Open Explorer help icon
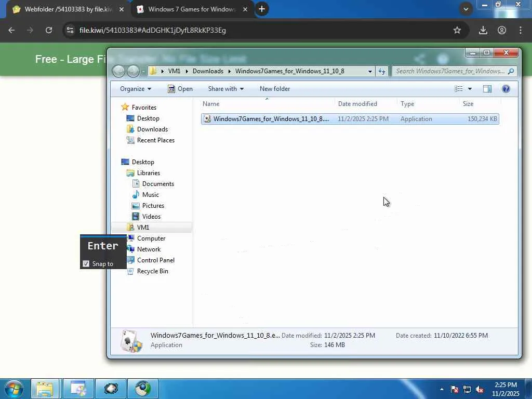This screenshot has width=532, height=399. click(x=506, y=89)
